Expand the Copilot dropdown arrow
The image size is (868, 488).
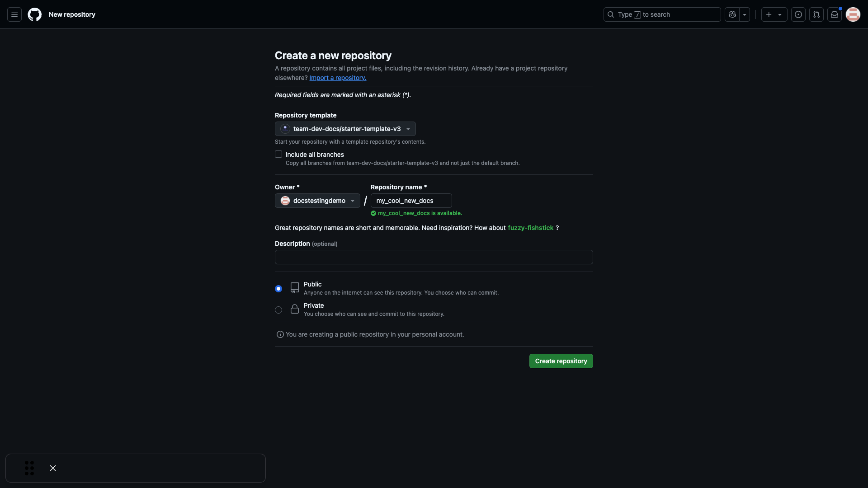coord(744,14)
